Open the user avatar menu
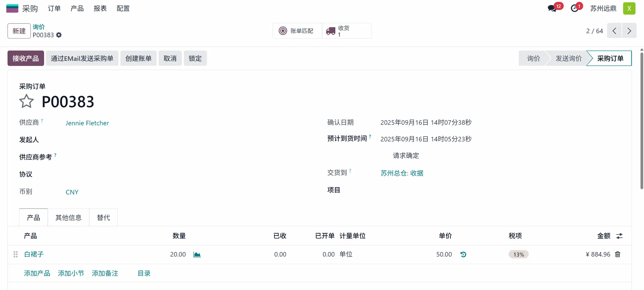Screen dimensions: 644x290 (x=629, y=8)
